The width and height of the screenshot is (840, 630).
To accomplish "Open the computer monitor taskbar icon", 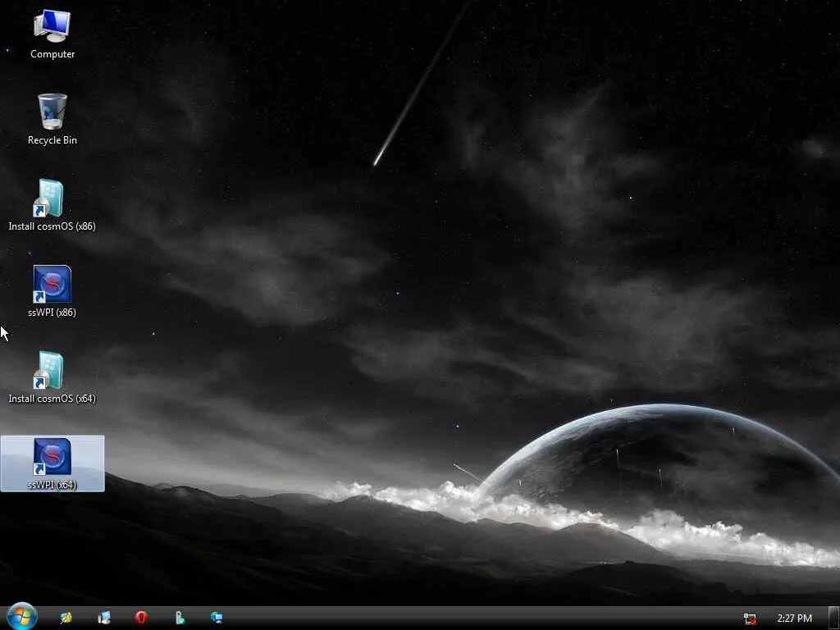I will [104, 618].
